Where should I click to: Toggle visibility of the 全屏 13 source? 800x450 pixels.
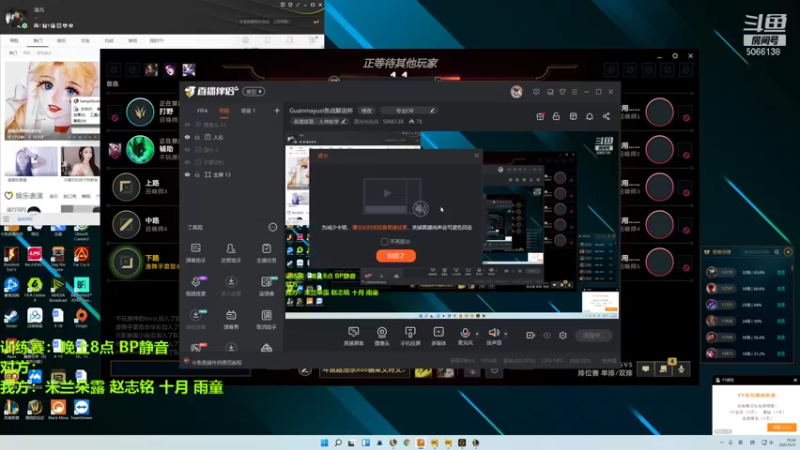point(187,174)
